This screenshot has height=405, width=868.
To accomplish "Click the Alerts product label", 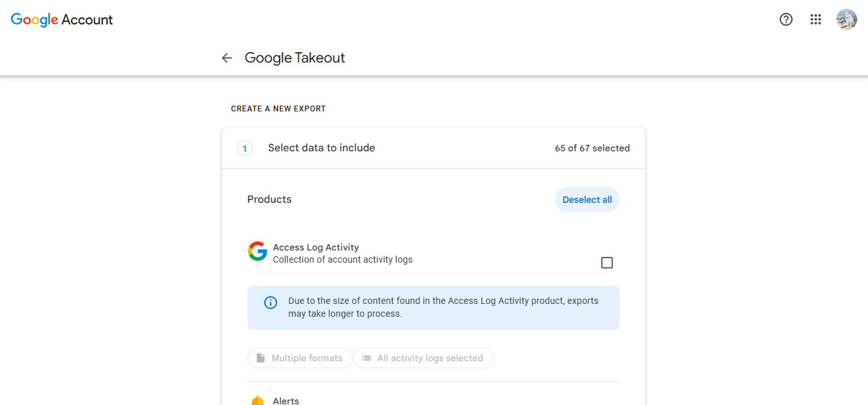I will 286,400.
